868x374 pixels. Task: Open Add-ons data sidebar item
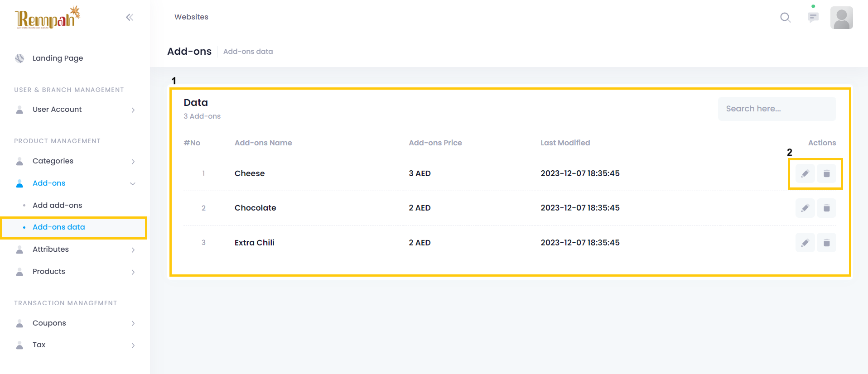coord(59,227)
